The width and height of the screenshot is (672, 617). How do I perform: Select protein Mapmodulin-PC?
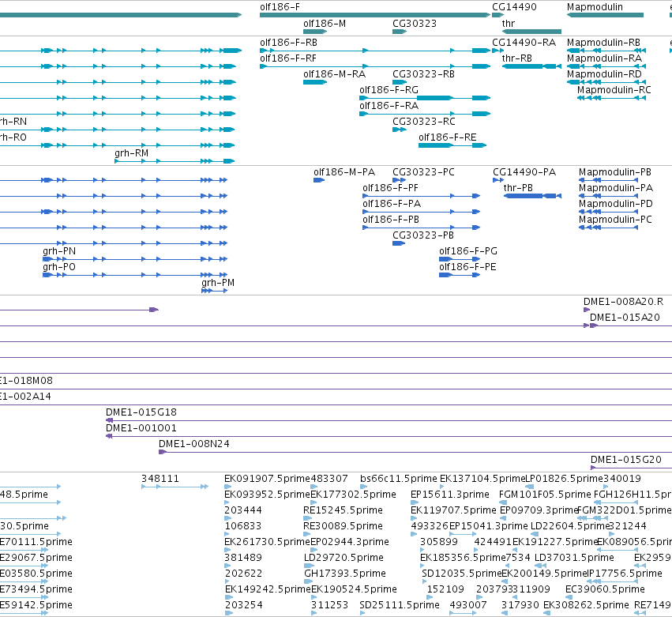pyautogui.click(x=615, y=220)
